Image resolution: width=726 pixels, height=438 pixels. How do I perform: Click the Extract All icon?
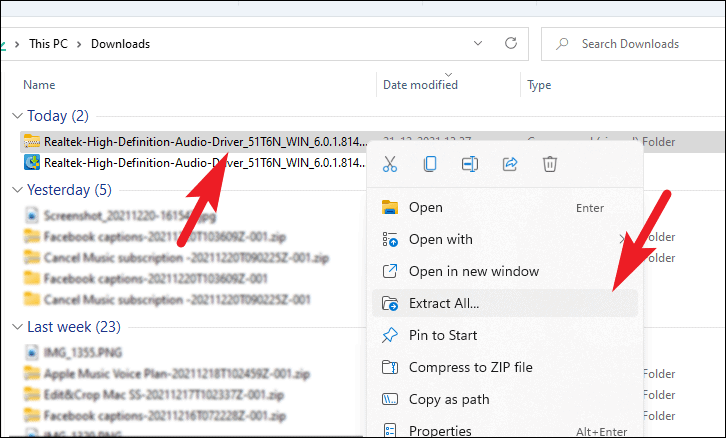390,303
